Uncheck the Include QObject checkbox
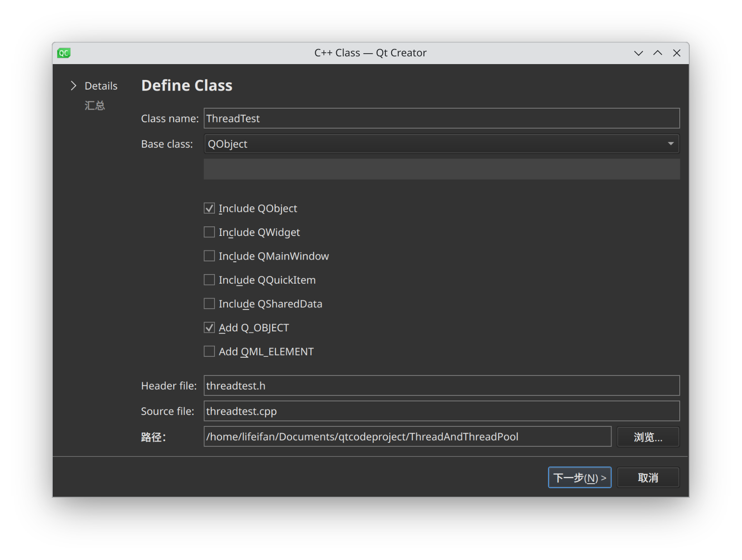The image size is (742, 560). point(209,208)
